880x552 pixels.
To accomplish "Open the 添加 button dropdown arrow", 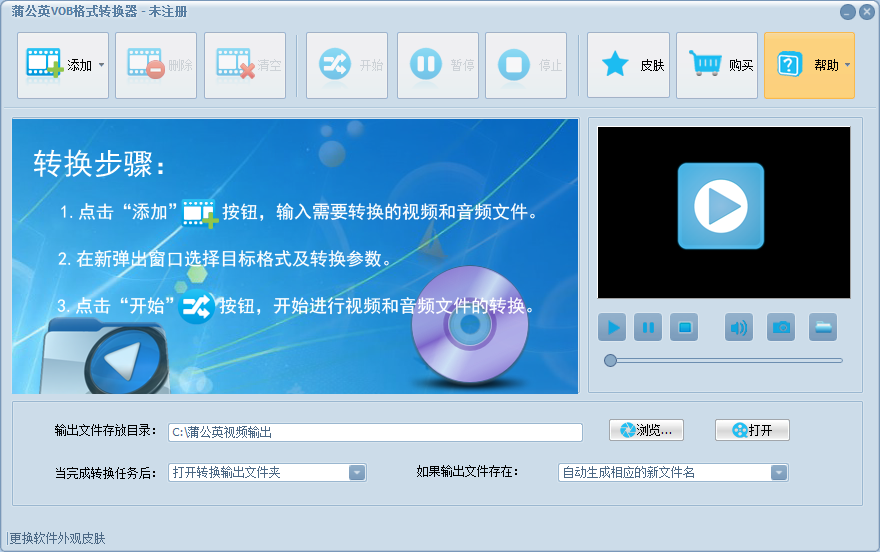I will [x=101, y=66].
